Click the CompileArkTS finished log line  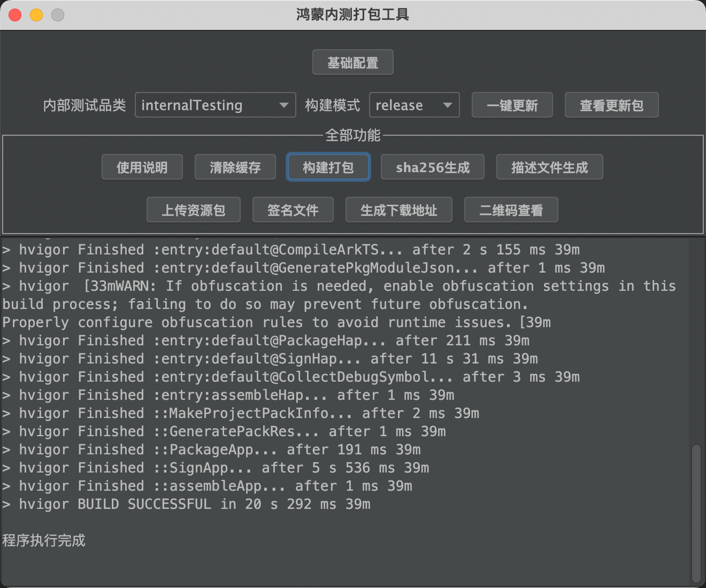click(x=291, y=250)
